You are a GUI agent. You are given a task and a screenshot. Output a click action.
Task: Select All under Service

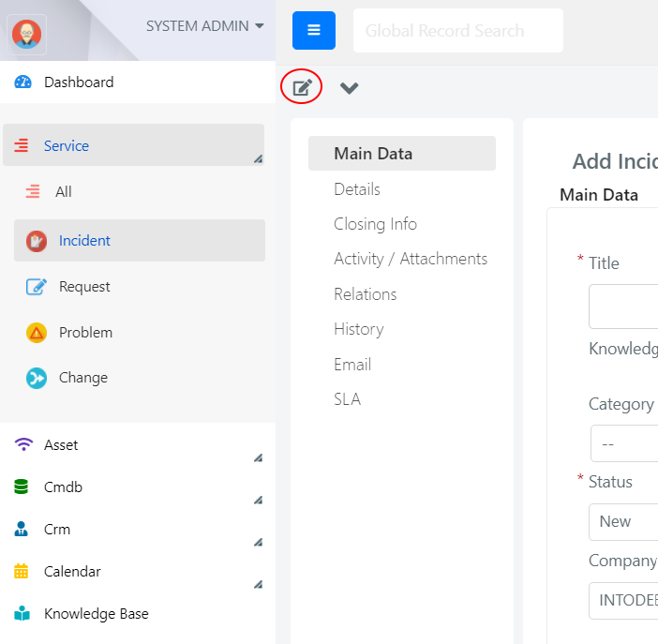tap(64, 192)
